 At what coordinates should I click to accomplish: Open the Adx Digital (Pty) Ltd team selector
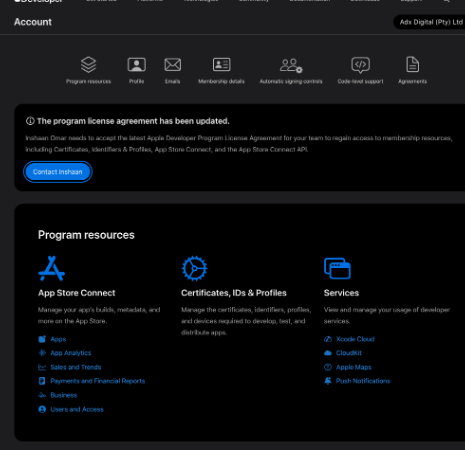coord(429,22)
